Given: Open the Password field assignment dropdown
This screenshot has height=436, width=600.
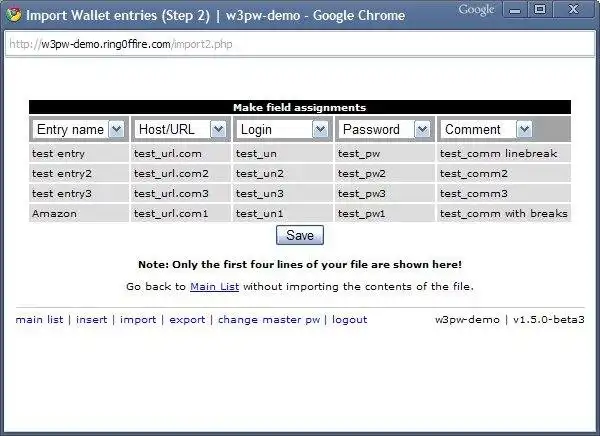Looking at the screenshot, I should 385,129.
